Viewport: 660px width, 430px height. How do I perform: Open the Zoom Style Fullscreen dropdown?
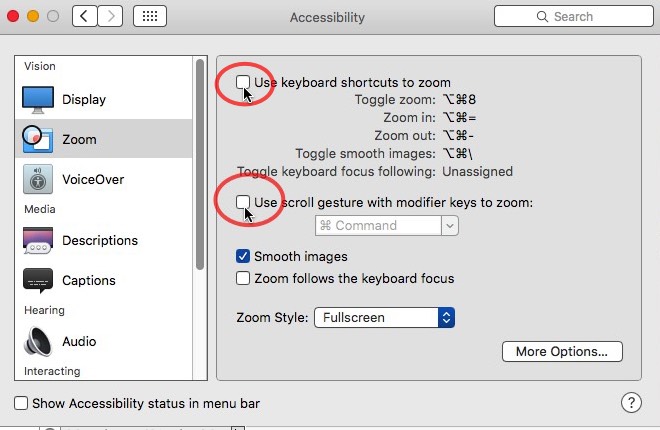click(x=385, y=318)
